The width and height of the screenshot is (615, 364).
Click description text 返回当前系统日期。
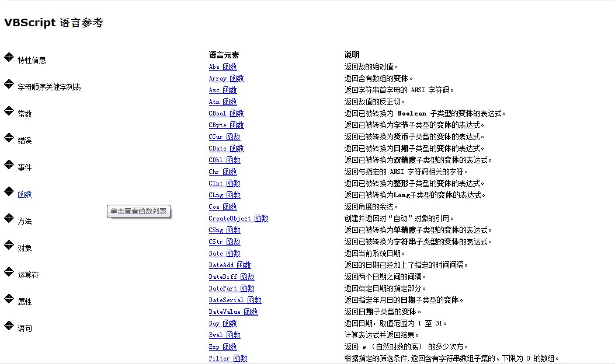(x=374, y=254)
